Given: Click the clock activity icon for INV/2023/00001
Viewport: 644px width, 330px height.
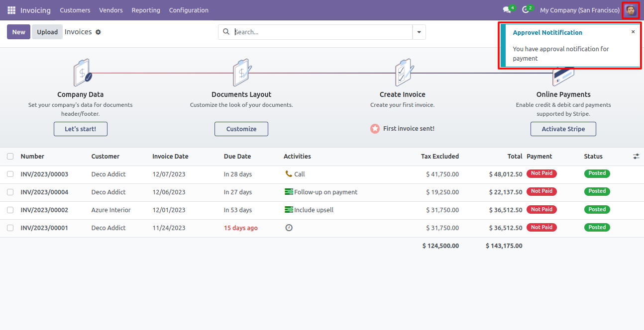Looking at the screenshot, I should tap(289, 228).
